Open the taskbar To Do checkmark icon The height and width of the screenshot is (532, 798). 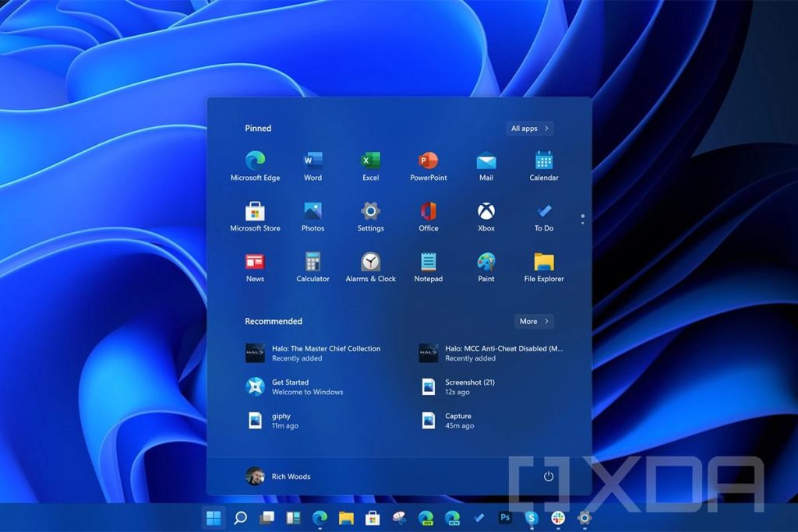(478, 518)
